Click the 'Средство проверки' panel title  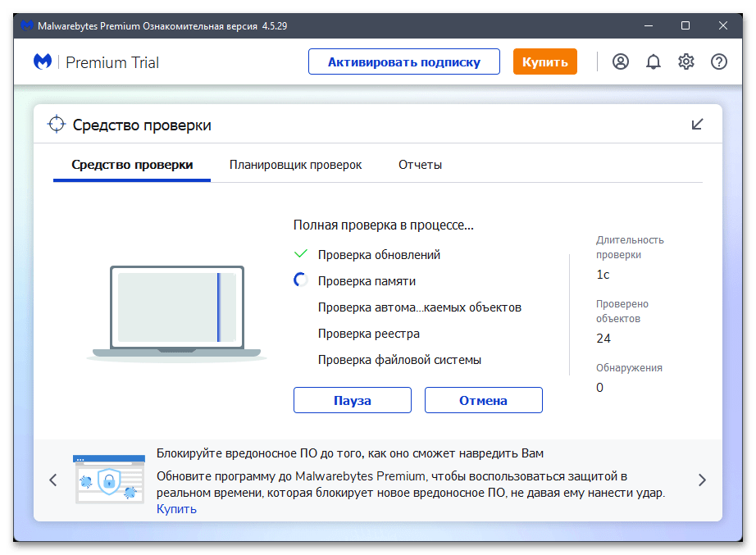pos(142,125)
